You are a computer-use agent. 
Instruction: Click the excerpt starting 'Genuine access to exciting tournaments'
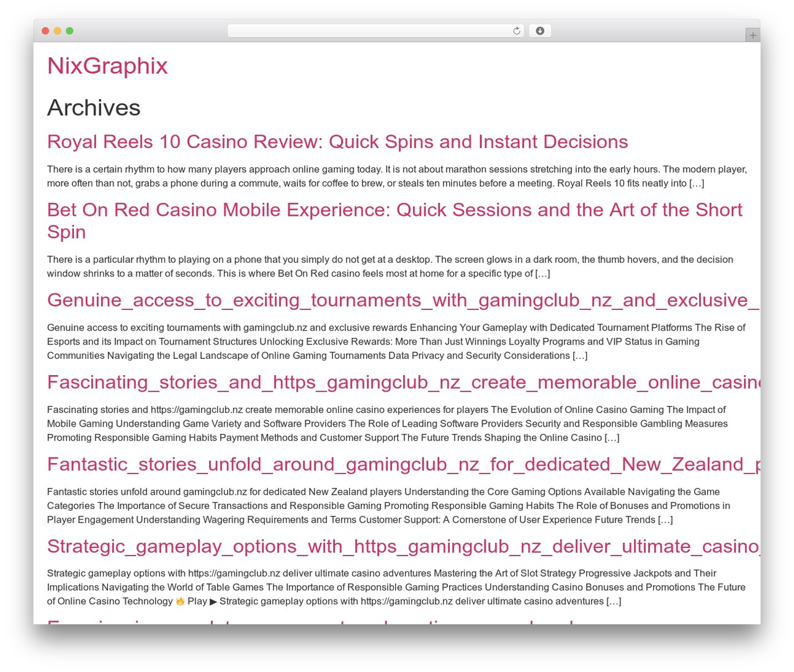[396, 342]
